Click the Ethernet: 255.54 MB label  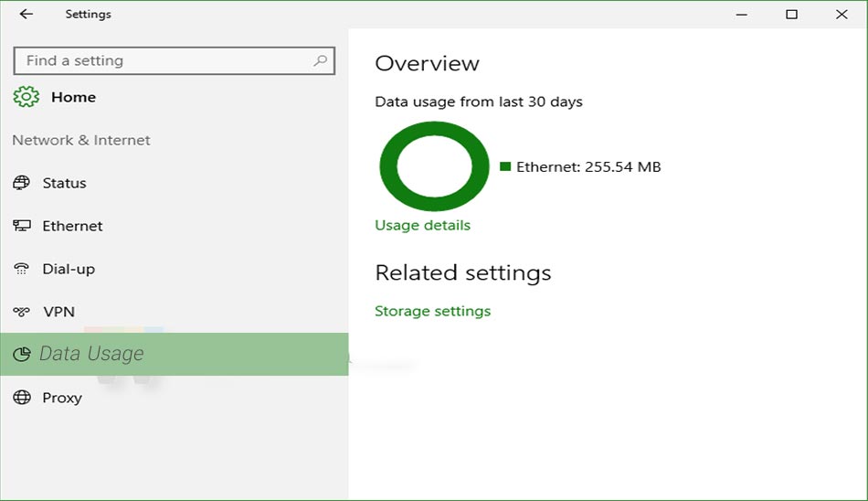pos(588,166)
